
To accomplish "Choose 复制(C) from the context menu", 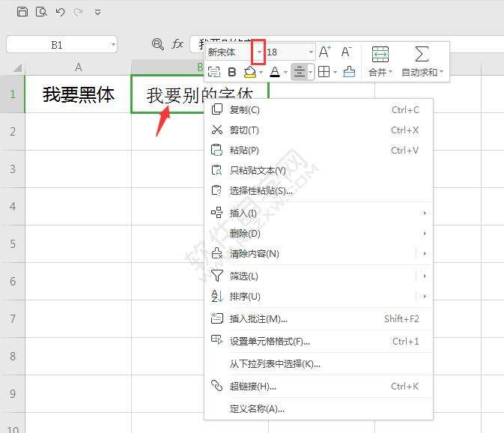I will click(x=318, y=110).
